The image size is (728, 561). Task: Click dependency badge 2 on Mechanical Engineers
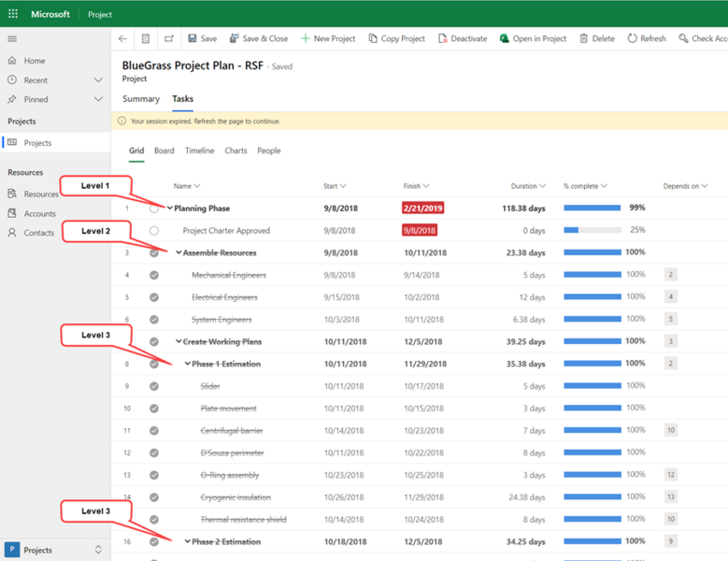(670, 275)
